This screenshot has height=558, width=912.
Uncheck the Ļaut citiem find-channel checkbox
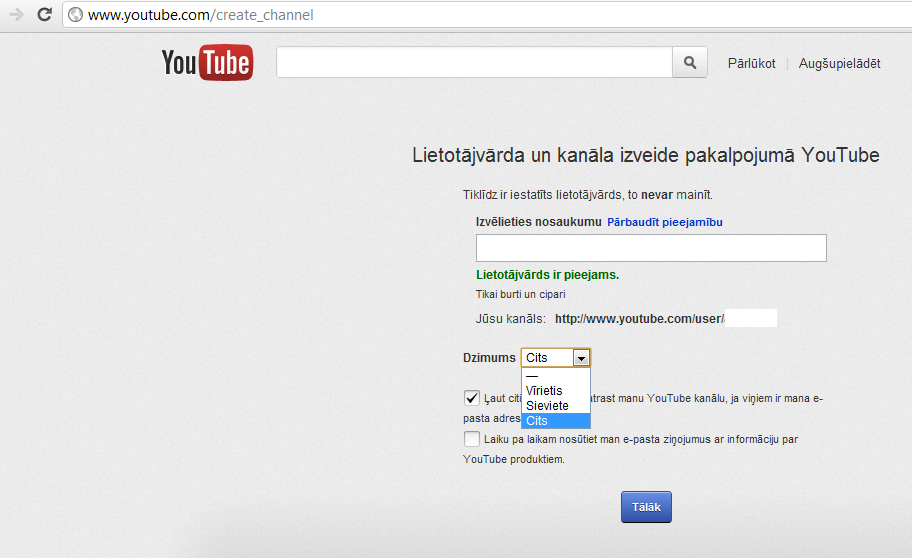click(472, 398)
